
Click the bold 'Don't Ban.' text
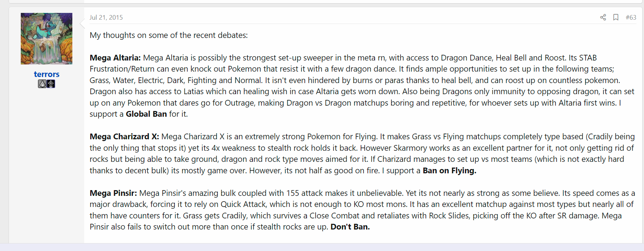coord(350,227)
